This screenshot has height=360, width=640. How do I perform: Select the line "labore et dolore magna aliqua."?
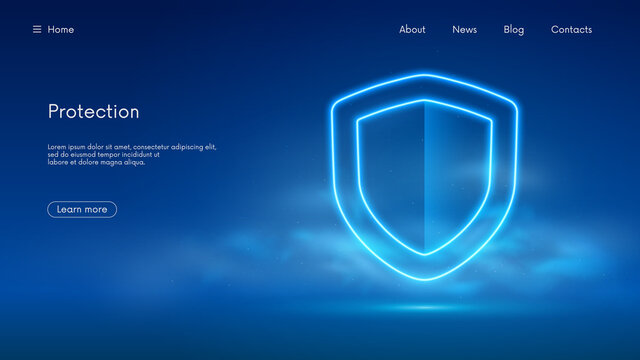tap(96, 162)
